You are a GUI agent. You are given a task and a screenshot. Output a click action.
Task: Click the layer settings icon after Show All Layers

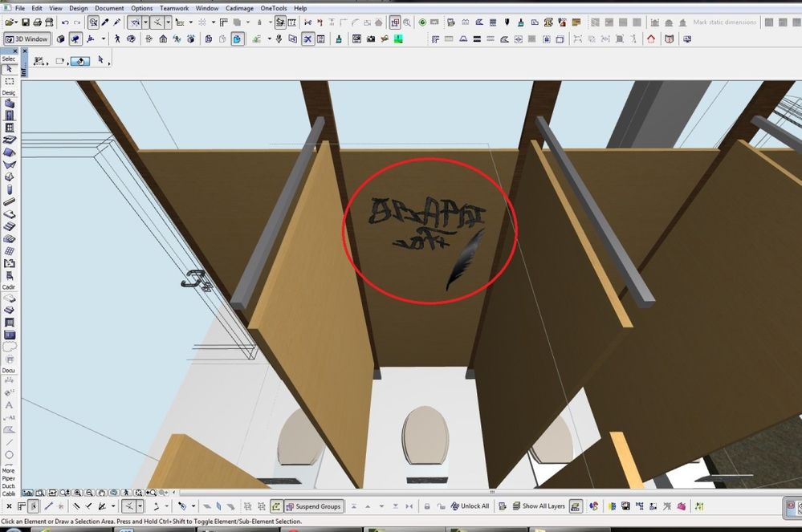pos(576,506)
